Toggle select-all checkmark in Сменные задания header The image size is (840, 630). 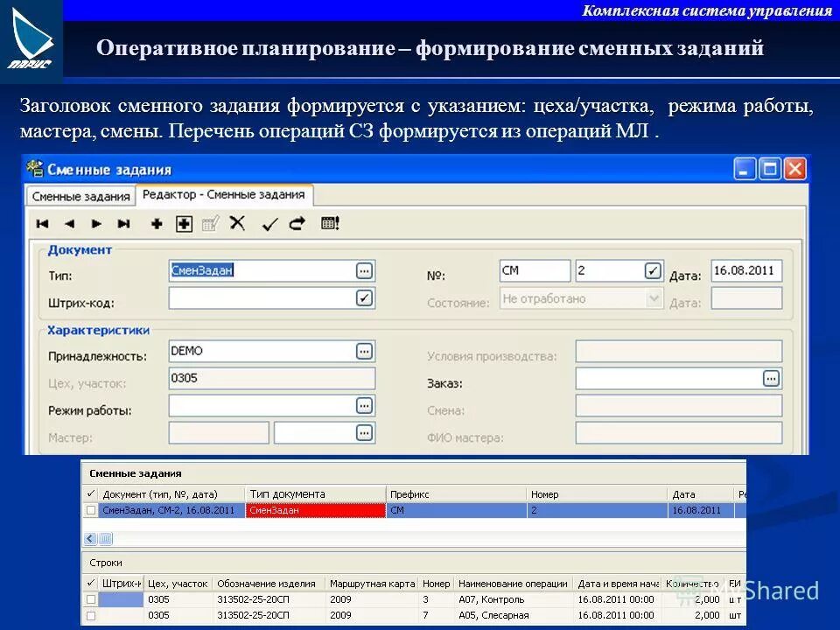(90, 493)
